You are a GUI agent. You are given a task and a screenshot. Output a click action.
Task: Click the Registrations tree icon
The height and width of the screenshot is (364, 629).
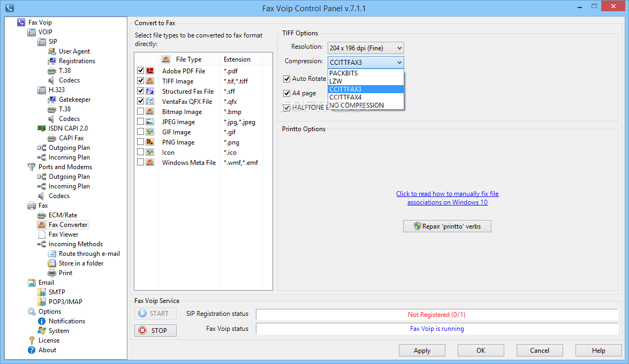[x=52, y=61]
